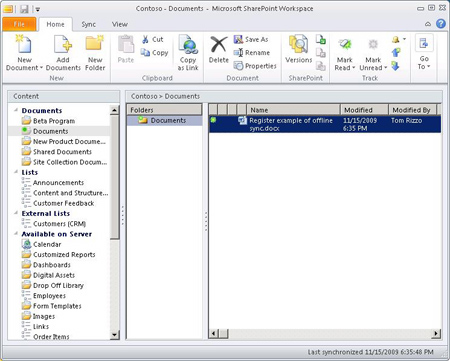Click the Help question mark icon
This screenshot has height=361, width=450.
(441, 24)
